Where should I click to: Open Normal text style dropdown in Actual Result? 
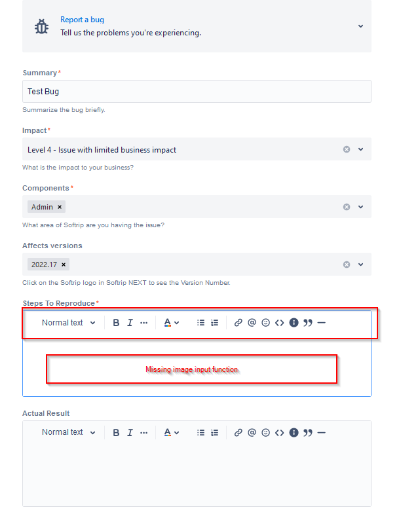[x=69, y=432]
